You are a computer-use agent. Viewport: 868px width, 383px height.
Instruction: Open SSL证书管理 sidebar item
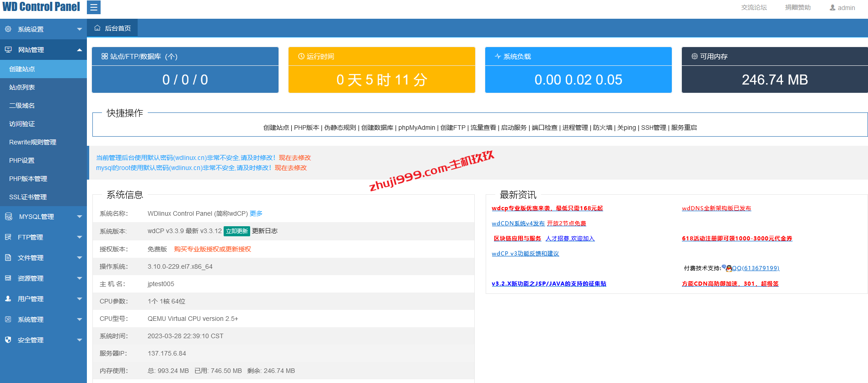(x=43, y=197)
